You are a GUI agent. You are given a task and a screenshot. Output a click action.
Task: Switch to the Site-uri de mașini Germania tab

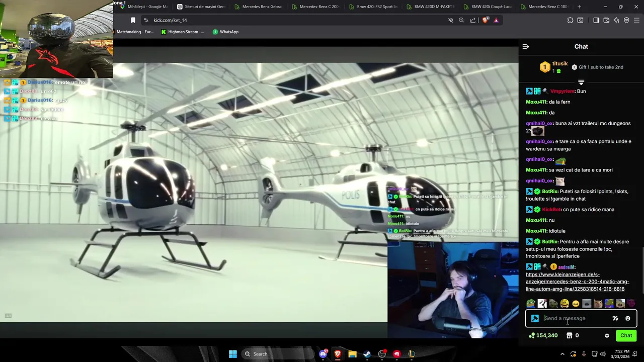click(201, 7)
